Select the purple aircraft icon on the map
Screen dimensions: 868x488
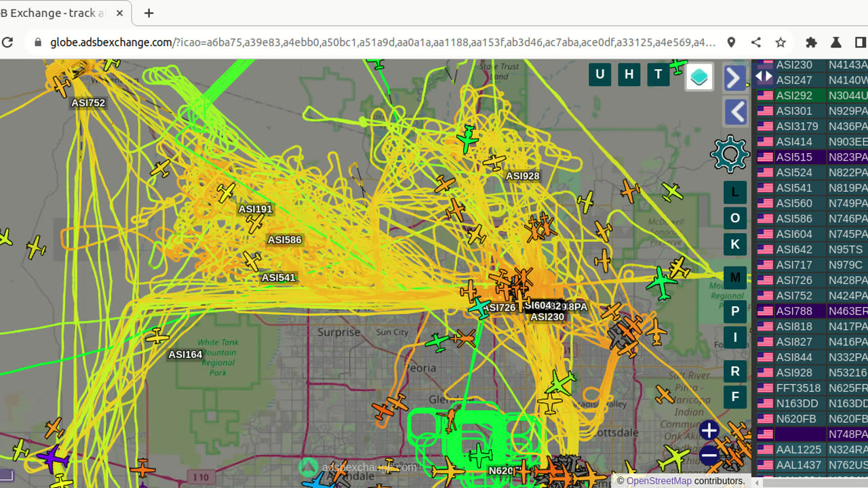tap(53, 459)
